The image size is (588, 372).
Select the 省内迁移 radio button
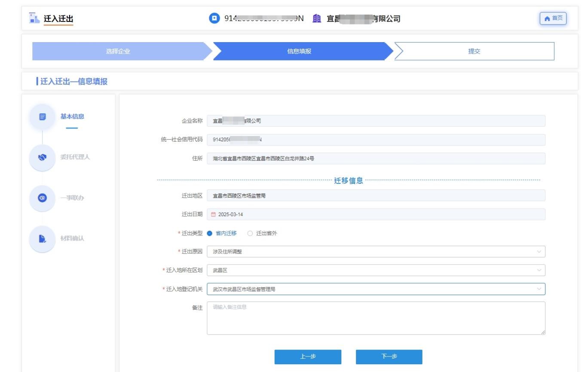[x=210, y=233]
